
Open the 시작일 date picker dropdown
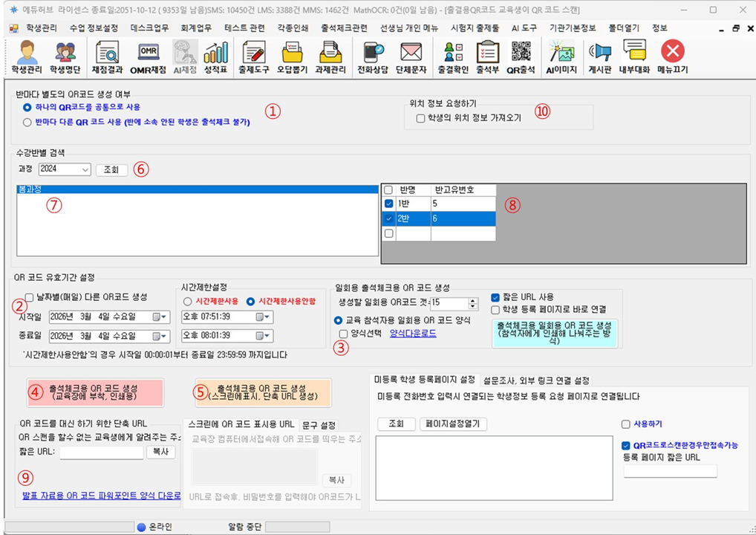(159, 317)
